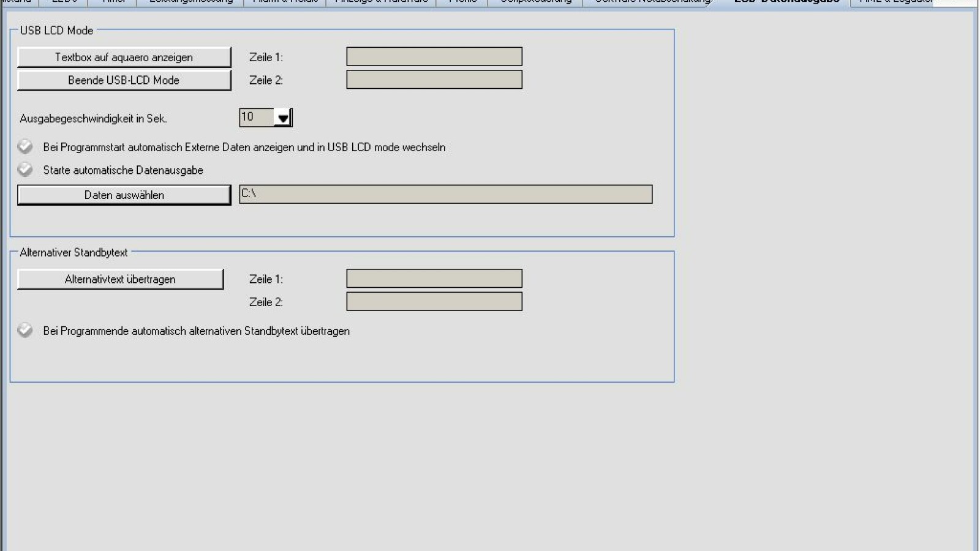Focus Zeile 1 field under Alternativer Standbytext
Viewport: 980px width, 551px height.
pyautogui.click(x=434, y=279)
